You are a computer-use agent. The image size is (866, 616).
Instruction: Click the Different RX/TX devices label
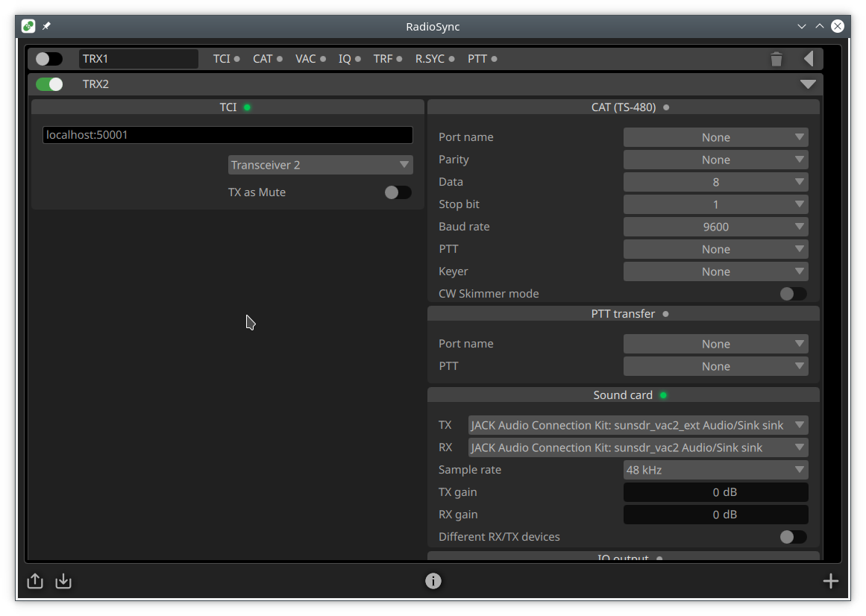click(x=499, y=536)
